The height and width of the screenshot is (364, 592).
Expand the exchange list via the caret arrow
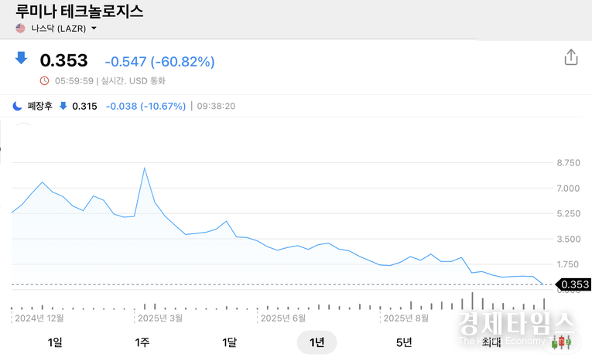[94, 29]
